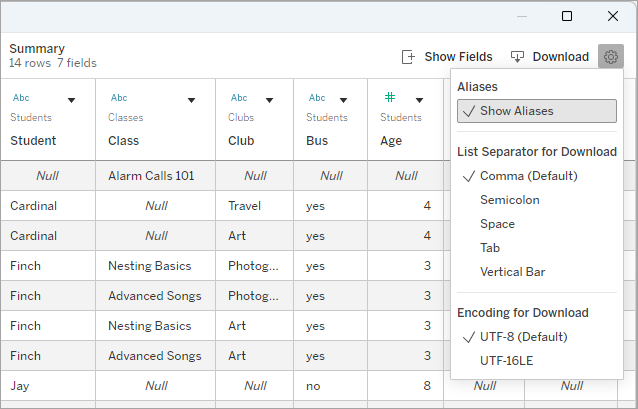638x409 pixels.
Task: Select UTF-8 (Default) encoding
Action: (522, 336)
